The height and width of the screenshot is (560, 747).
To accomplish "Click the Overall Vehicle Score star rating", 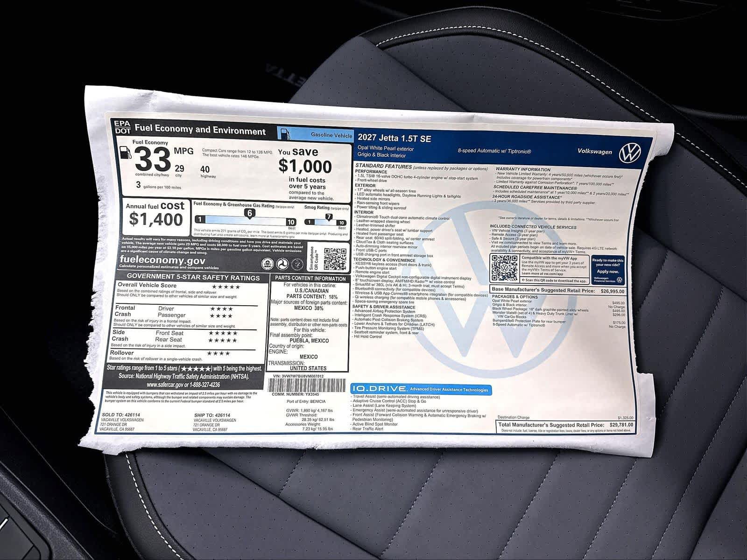I will pos(226,287).
